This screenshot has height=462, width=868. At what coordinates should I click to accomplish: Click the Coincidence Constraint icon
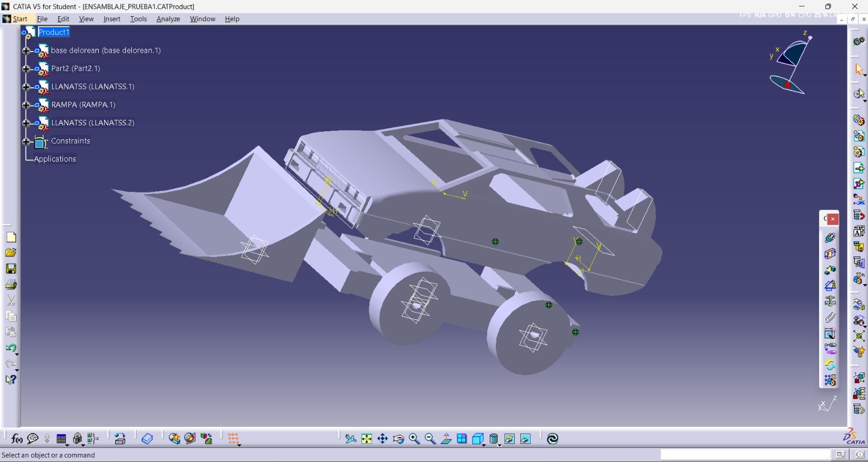tap(830, 238)
